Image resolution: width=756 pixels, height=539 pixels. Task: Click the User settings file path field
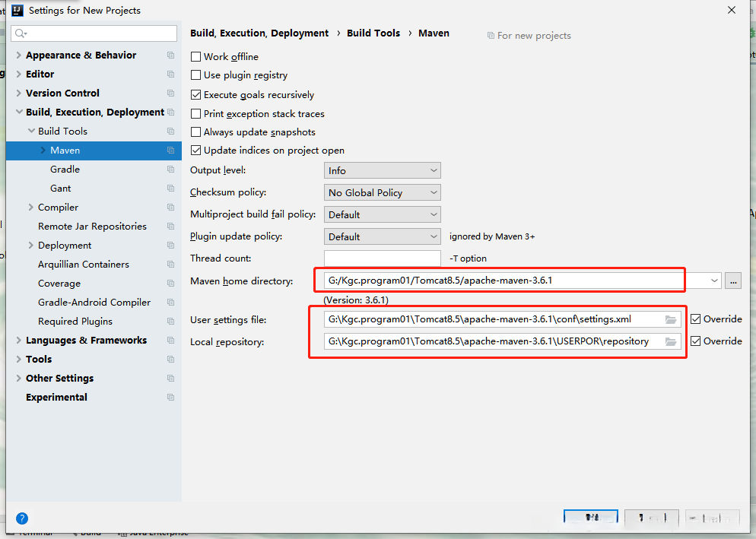click(x=503, y=319)
